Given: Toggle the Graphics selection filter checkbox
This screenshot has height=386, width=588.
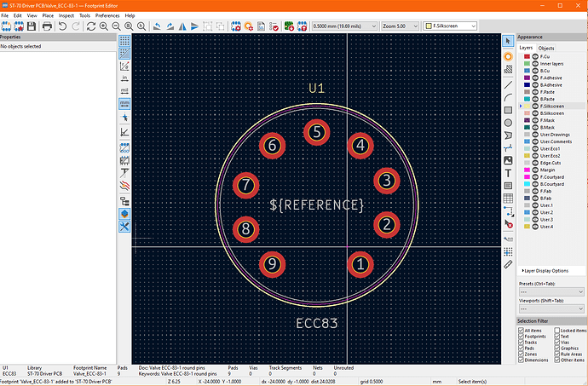Looking at the screenshot, I should point(556,349).
